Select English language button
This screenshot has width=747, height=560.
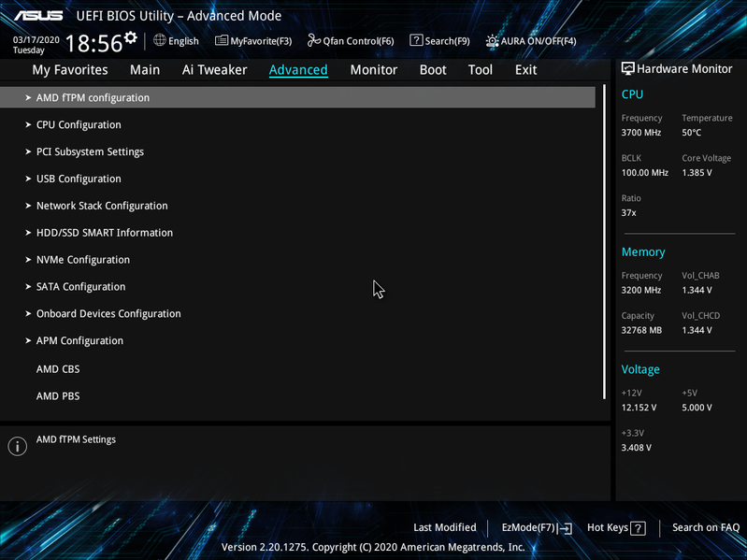pos(183,41)
